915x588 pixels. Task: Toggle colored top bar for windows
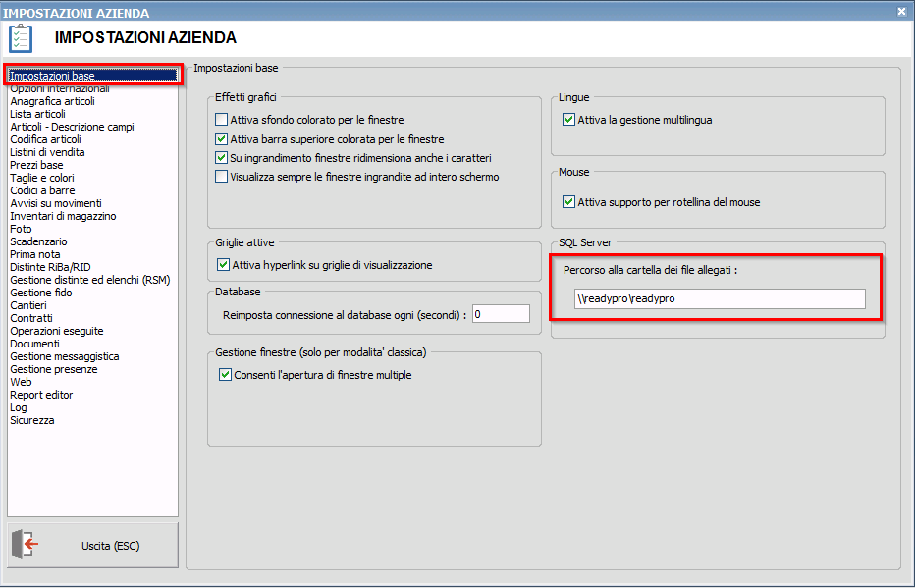point(222,138)
